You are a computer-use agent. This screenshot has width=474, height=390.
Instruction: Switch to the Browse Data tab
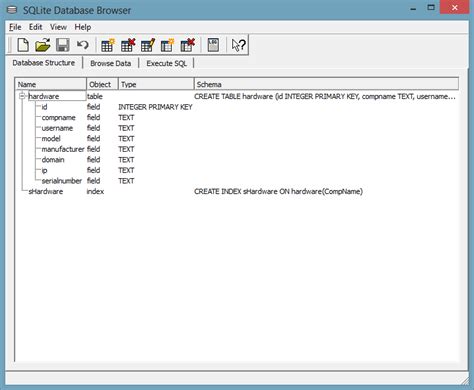point(110,63)
